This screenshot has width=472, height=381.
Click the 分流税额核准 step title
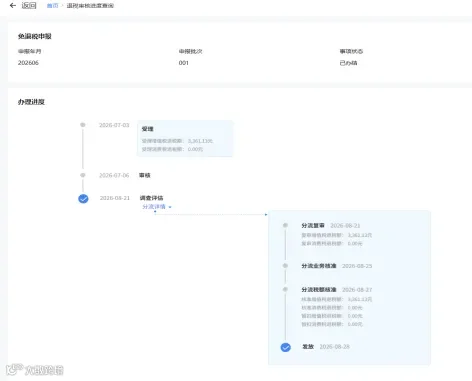tap(319, 290)
